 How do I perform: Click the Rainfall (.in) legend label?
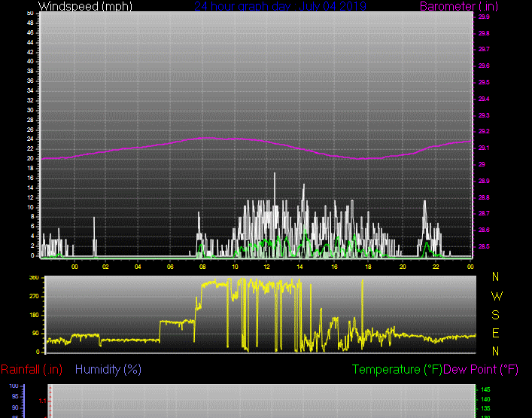pos(32,369)
